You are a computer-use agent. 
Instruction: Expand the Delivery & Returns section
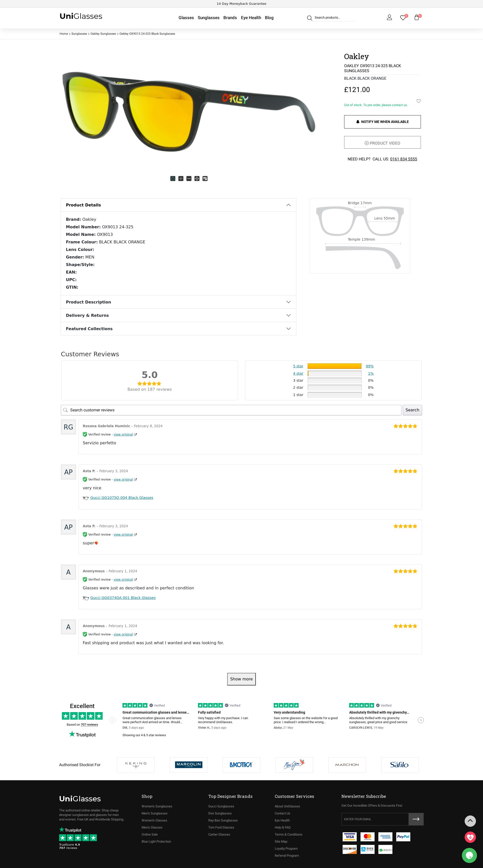pyautogui.click(x=178, y=315)
